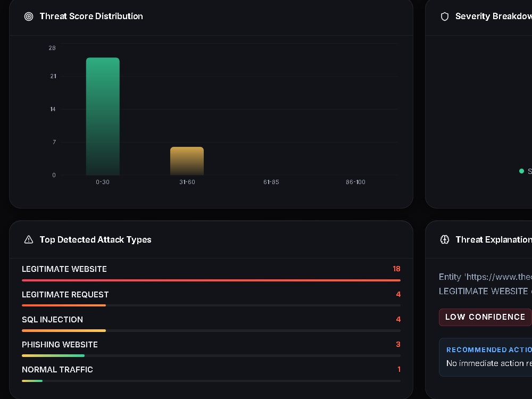Click the count 3 for PHISHING WEBSITE

pos(398,344)
